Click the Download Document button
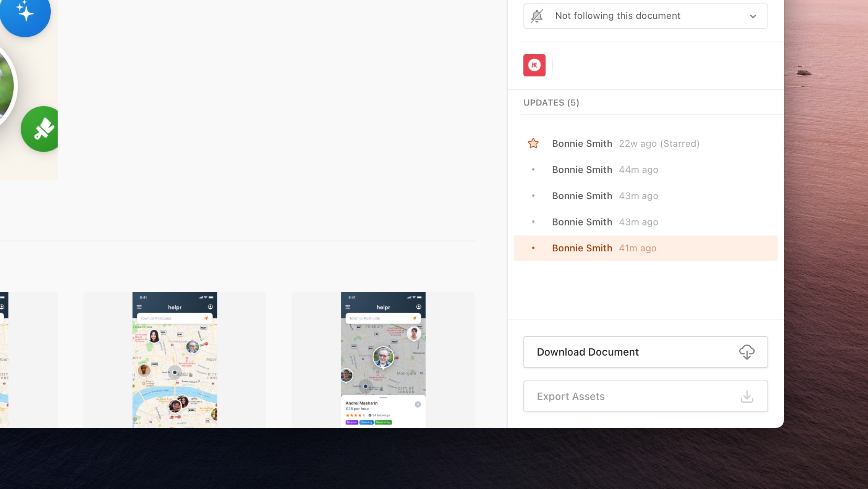Image resolution: width=868 pixels, height=489 pixels. [x=646, y=352]
